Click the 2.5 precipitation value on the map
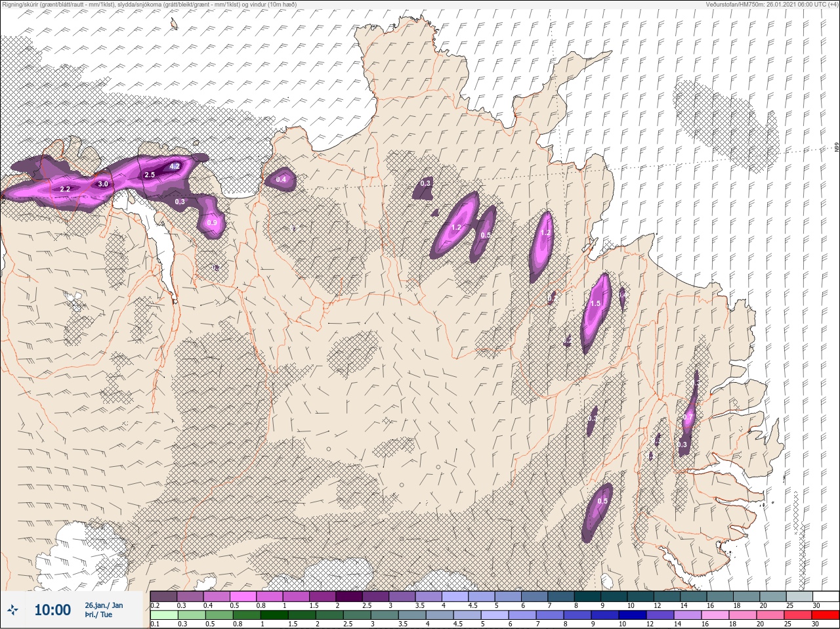This screenshot has width=840, height=629. click(x=150, y=175)
